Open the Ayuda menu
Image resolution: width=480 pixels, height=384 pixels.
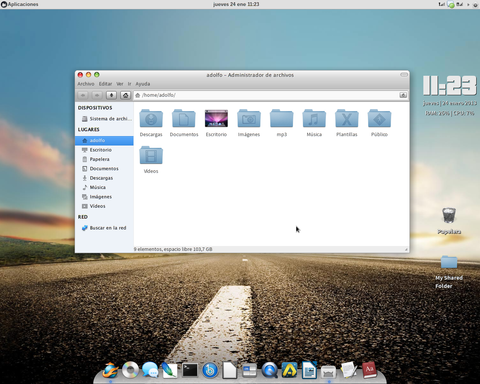pos(143,84)
